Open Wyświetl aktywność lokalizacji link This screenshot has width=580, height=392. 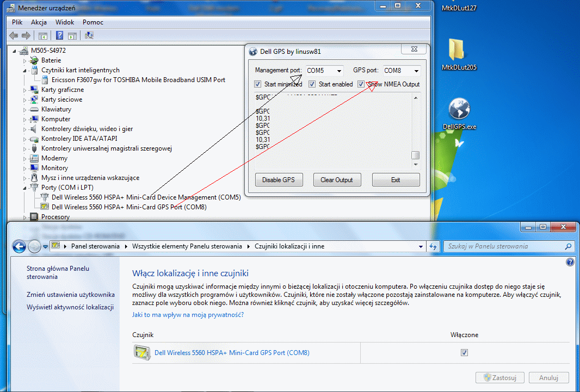[x=70, y=307]
